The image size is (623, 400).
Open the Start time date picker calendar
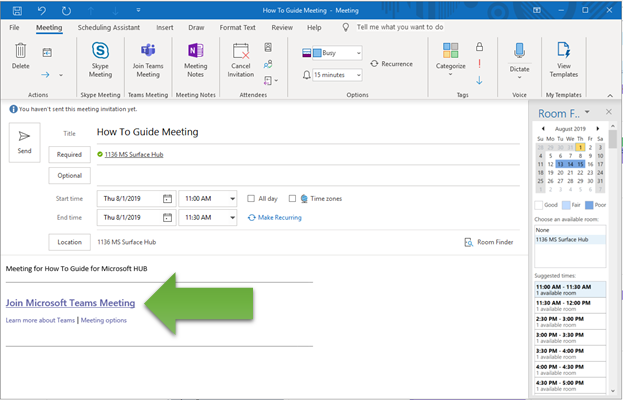coord(167,199)
